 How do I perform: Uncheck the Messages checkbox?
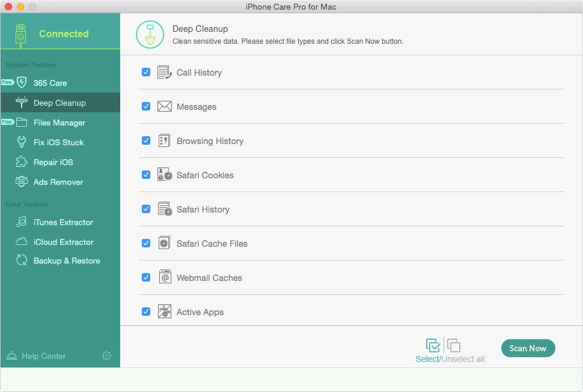[146, 106]
